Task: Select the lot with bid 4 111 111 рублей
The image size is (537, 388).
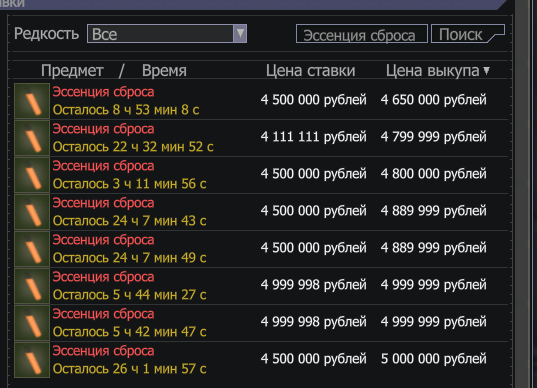Action: (260, 138)
